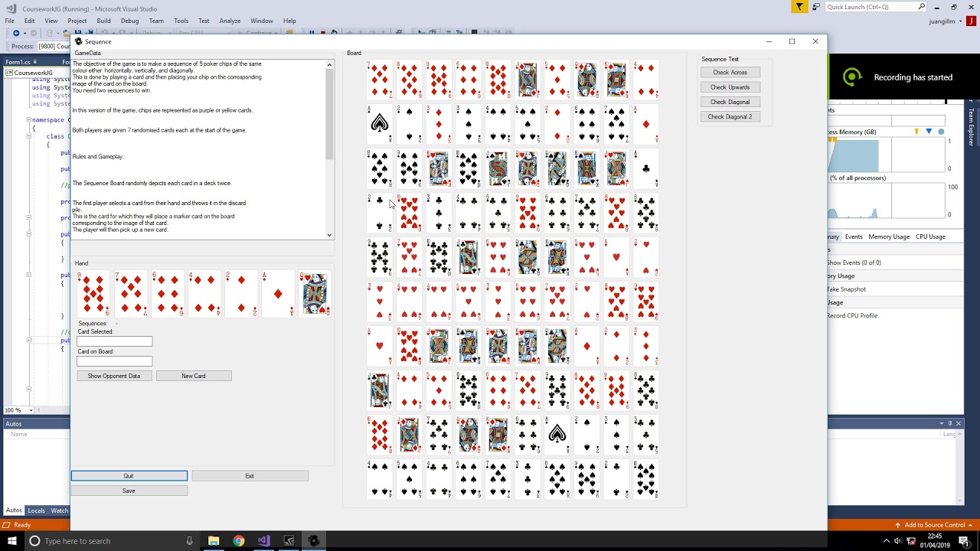This screenshot has width=980, height=551.
Task: Click the round legend icon in Process Memory
Action: coord(941,132)
